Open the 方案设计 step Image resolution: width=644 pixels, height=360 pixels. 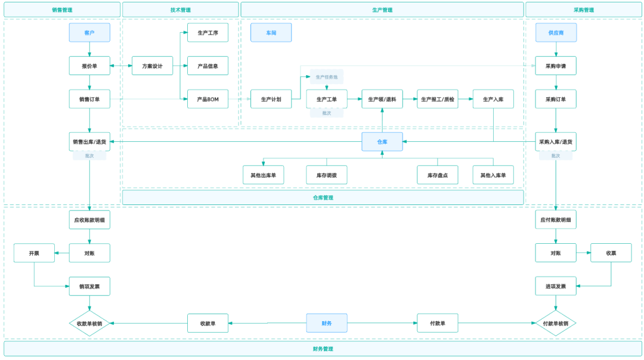(x=153, y=66)
